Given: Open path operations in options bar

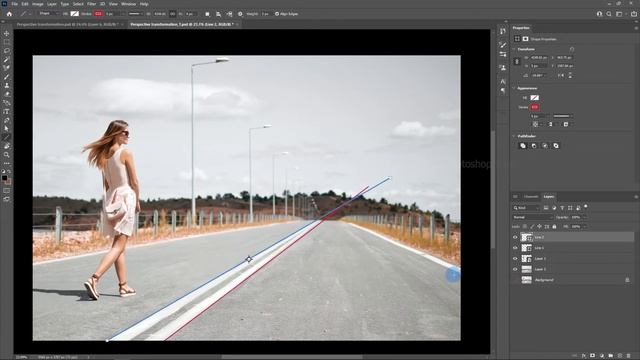Looking at the screenshot, I should (207, 14).
